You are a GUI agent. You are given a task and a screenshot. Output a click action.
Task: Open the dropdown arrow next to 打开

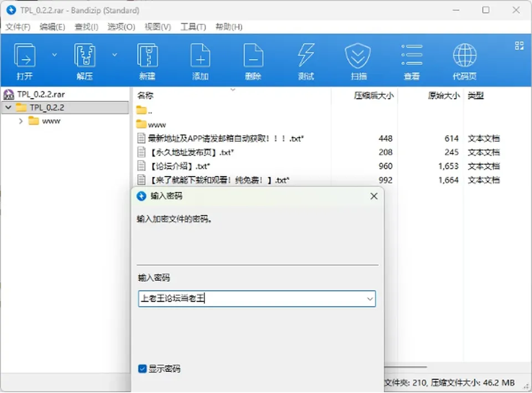click(x=54, y=55)
